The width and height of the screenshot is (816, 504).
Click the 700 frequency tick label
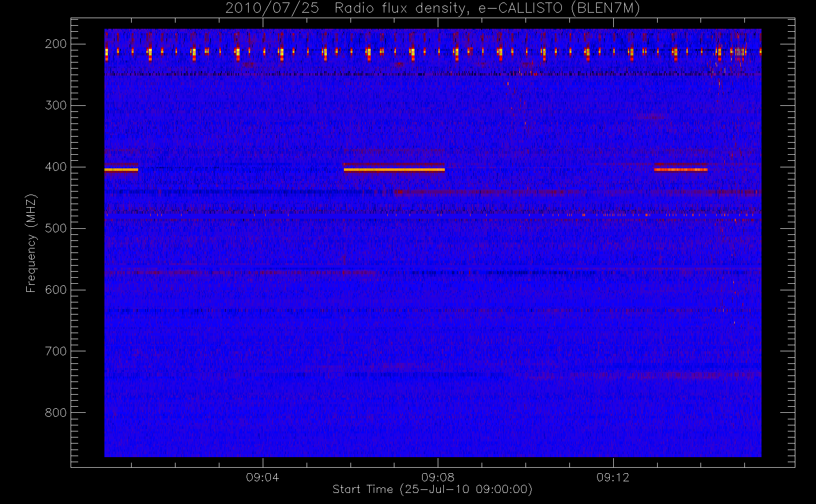point(56,351)
